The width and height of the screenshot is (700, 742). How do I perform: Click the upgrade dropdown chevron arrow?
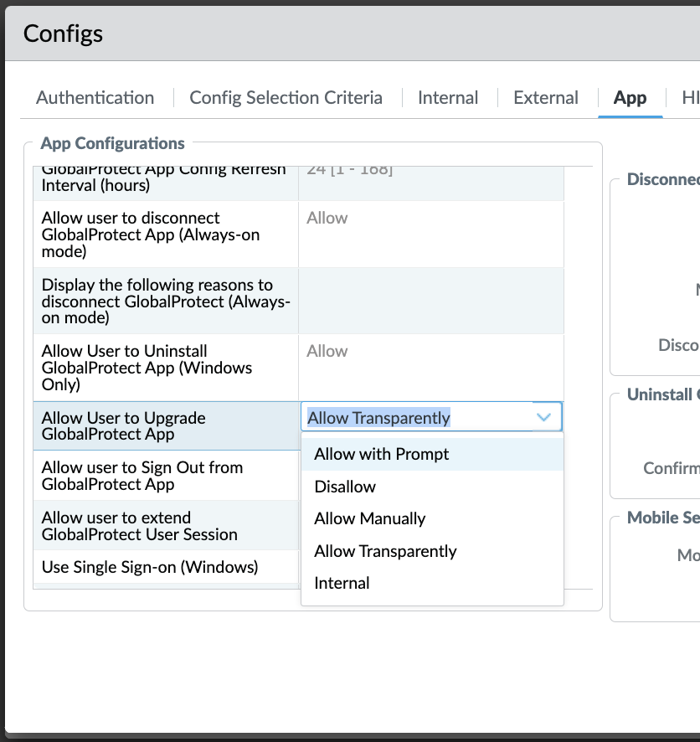544,417
